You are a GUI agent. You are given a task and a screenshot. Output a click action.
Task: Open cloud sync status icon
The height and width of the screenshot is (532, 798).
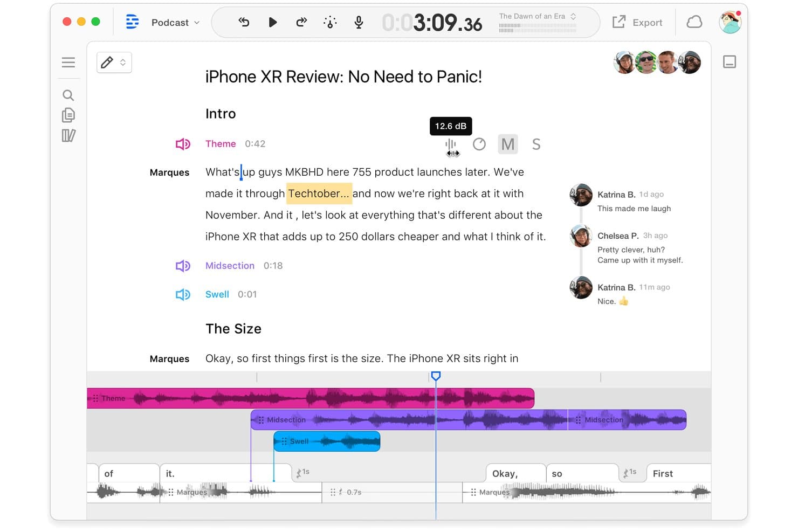694,22
